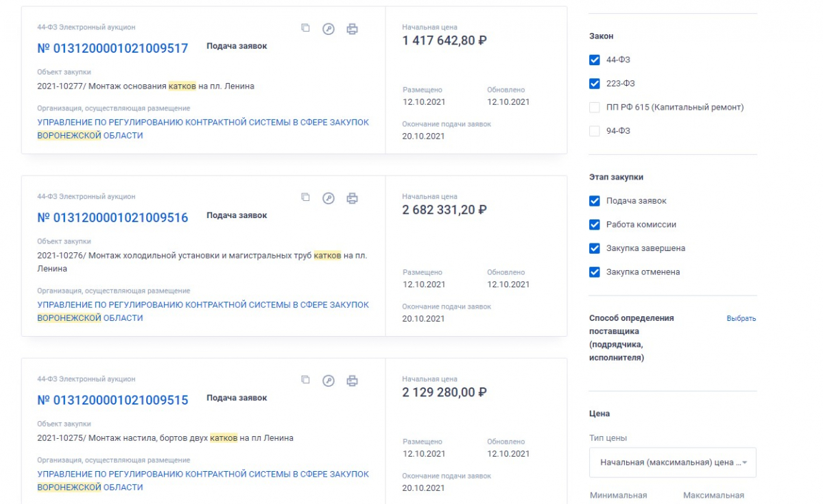Click Минимальная price label

618,495
